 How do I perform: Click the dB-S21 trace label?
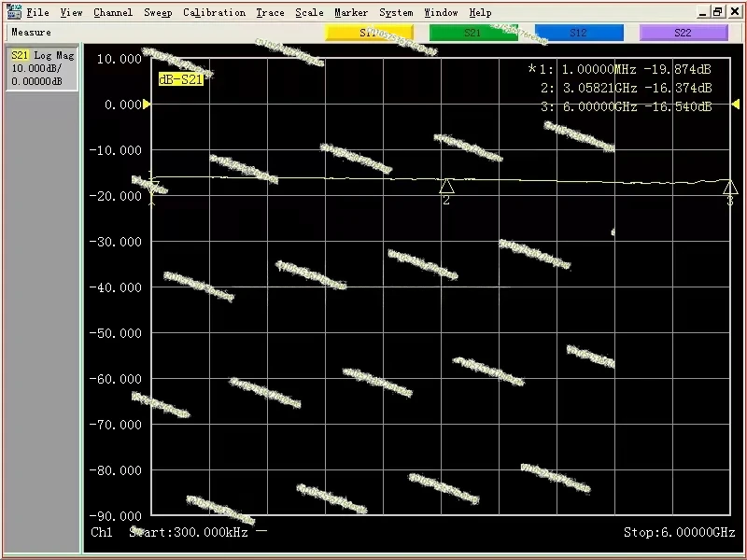pyautogui.click(x=181, y=79)
